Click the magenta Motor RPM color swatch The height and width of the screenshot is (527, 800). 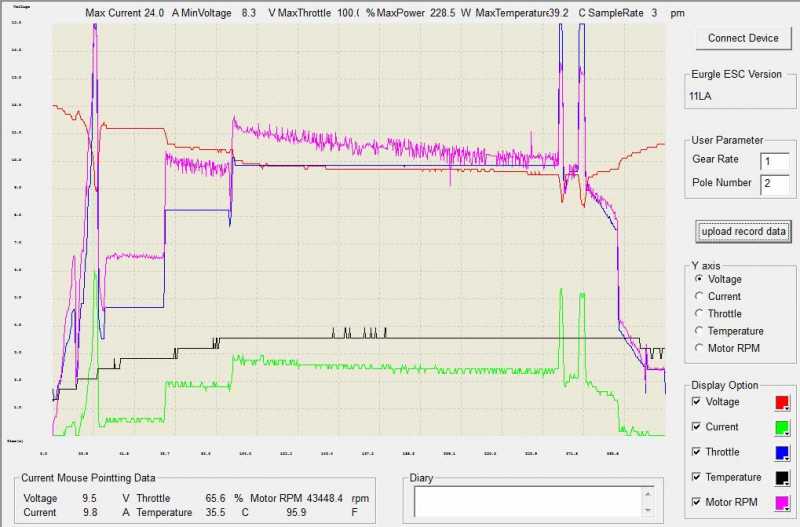coord(782,503)
